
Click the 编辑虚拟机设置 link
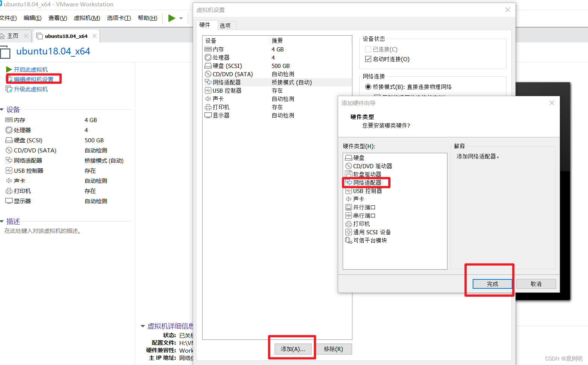coord(33,79)
